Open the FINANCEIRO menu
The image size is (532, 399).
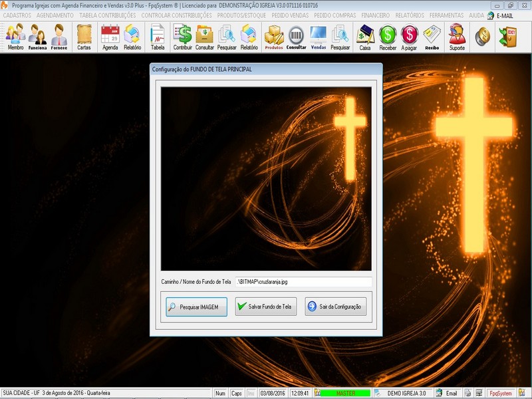pyautogui.click(x=375, y=15)
